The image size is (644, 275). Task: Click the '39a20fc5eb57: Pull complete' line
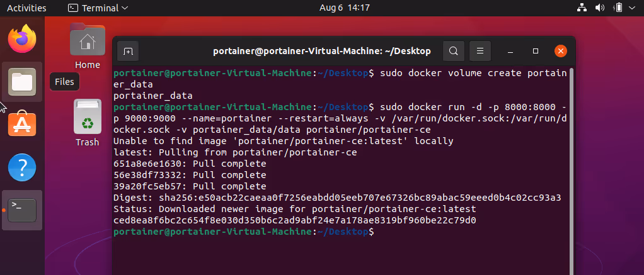[x=190, y=186]
